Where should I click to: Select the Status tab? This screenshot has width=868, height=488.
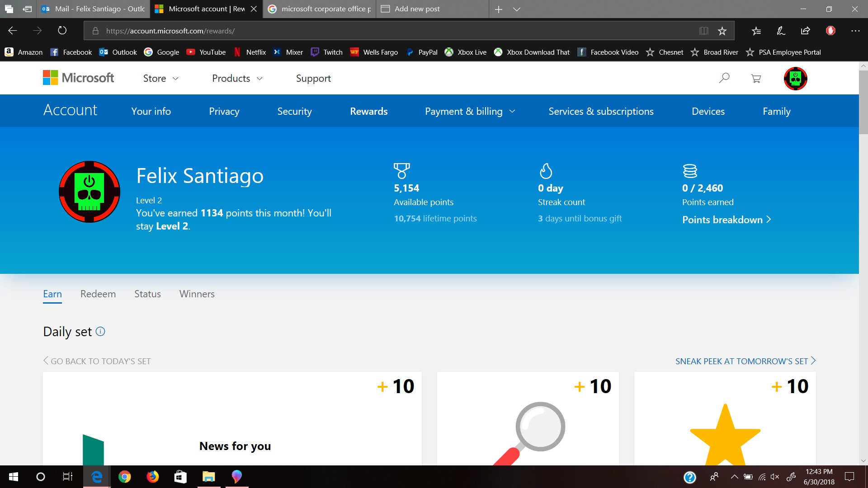point(147,293)
